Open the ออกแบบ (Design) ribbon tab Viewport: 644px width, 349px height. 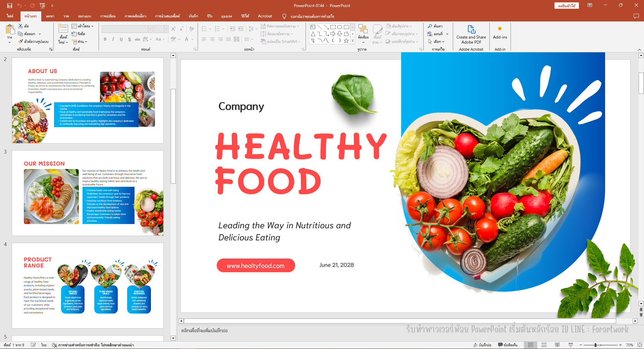pos(85,16)
